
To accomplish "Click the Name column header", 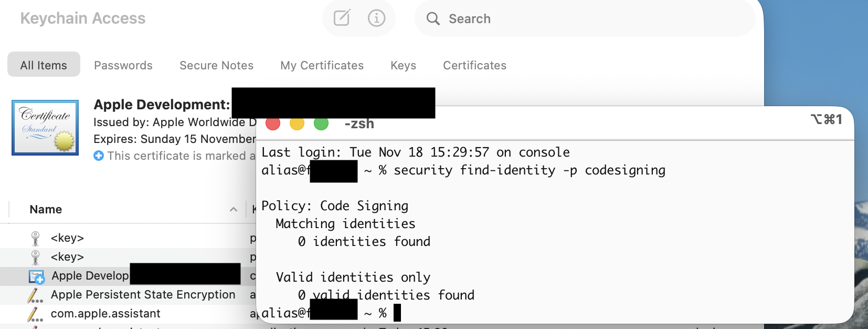I will coord(46,210).
